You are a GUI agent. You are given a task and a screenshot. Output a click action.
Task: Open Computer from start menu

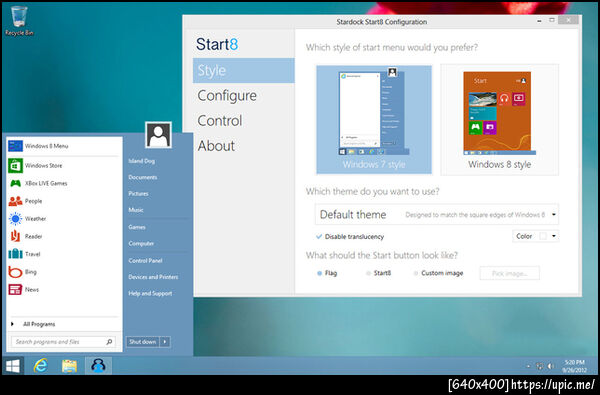pos(141,243)
